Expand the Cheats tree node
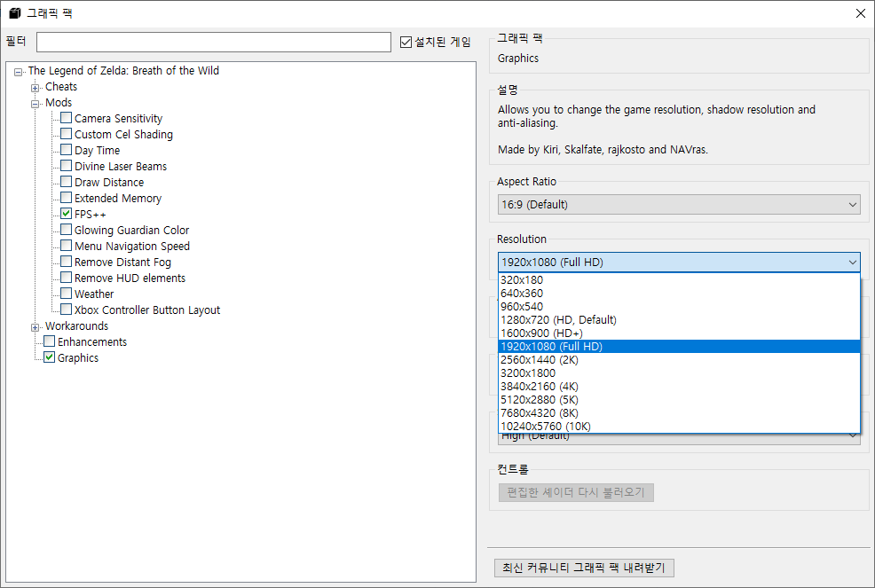Screen dimensions: 875x588 (35, 88)
